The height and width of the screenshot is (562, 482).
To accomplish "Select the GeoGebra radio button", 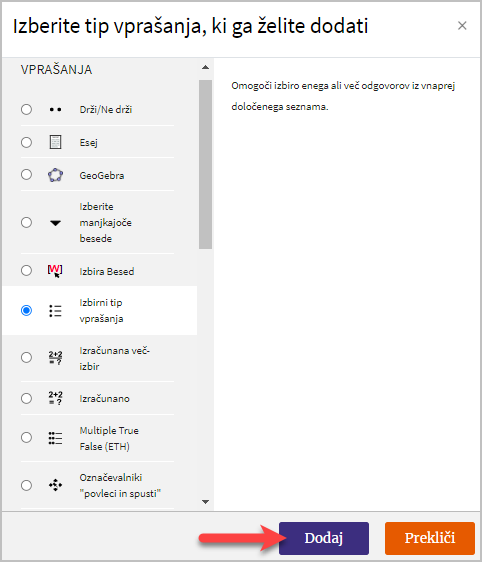I will (x=26, y=175).
